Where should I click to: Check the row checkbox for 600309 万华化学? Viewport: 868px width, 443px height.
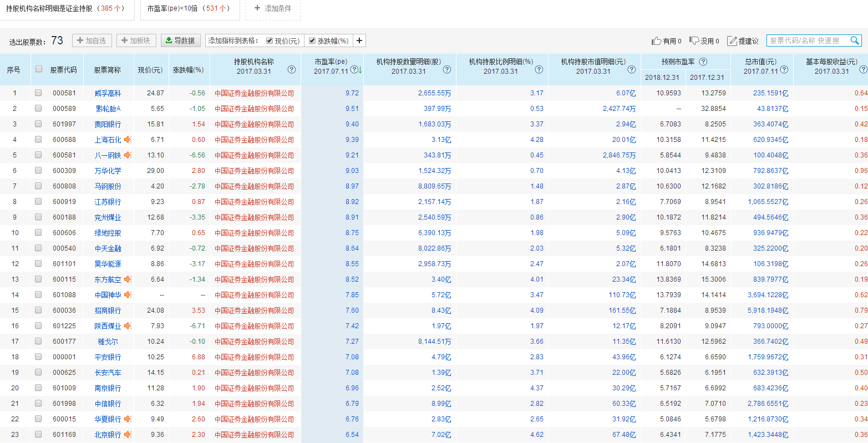[38, 171]
